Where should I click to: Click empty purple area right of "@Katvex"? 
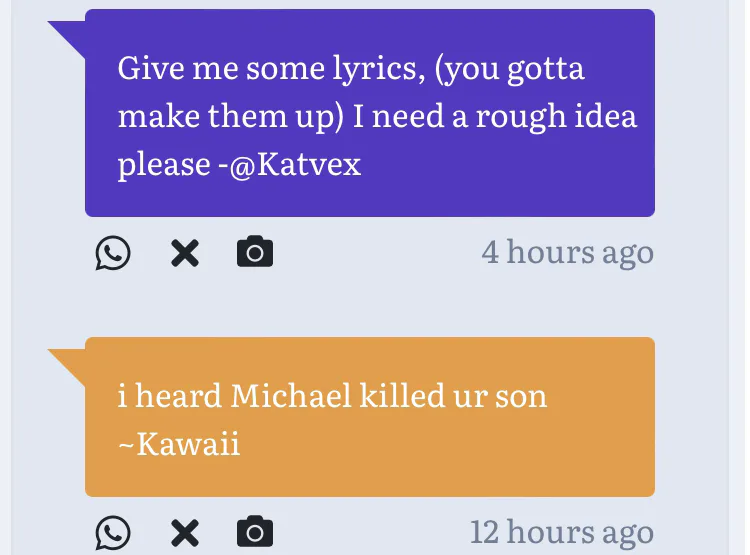tap(500, 165)
